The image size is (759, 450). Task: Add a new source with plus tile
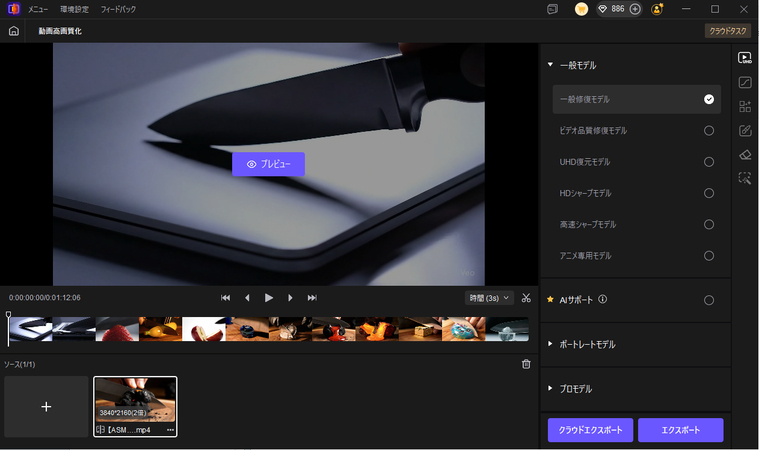tap(46, 407)
